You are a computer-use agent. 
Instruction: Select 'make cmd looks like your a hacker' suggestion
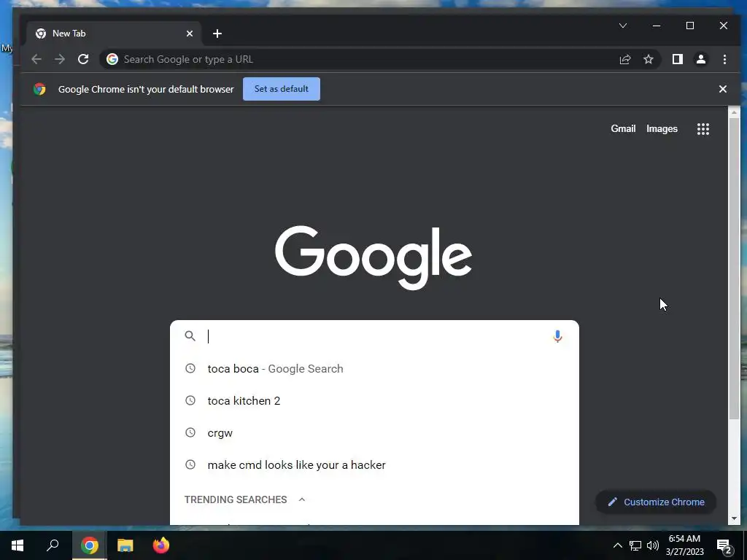tap(374, 464)
